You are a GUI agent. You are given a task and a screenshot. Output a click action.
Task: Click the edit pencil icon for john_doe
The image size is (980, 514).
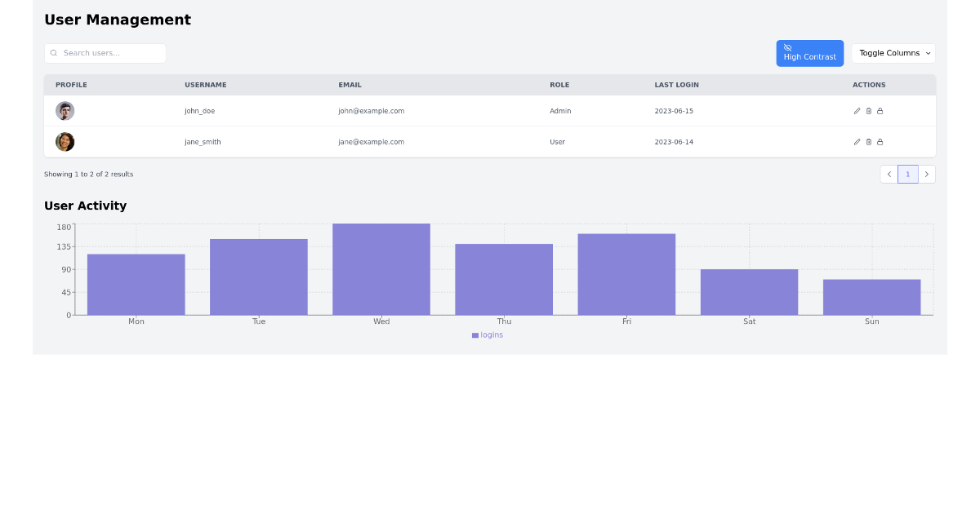click(x=857, y=111)
